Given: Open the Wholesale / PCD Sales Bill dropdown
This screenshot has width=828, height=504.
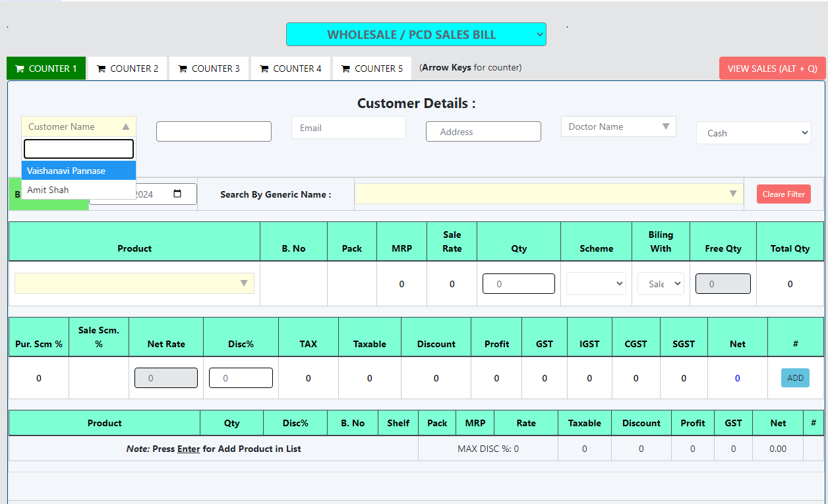Looking at the screenshot, I should (x=416, y=35).
